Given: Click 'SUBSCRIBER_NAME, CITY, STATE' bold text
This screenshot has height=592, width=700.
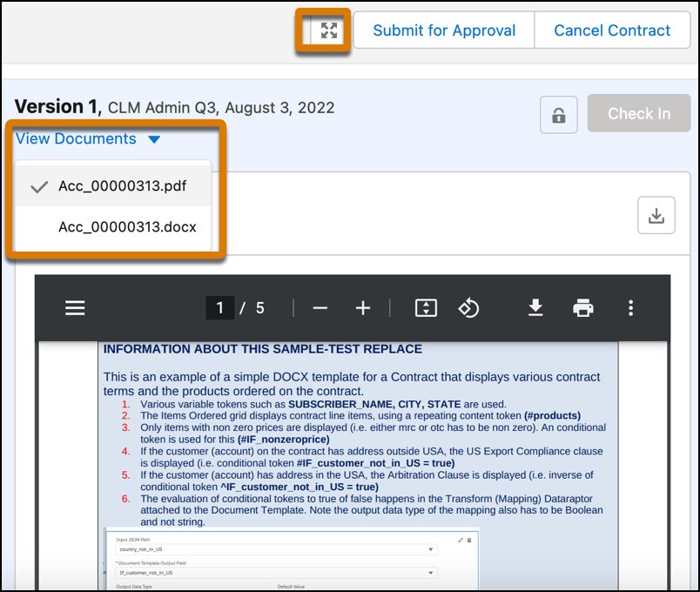Looking at the screenshot, I should (x=374, y=404).
